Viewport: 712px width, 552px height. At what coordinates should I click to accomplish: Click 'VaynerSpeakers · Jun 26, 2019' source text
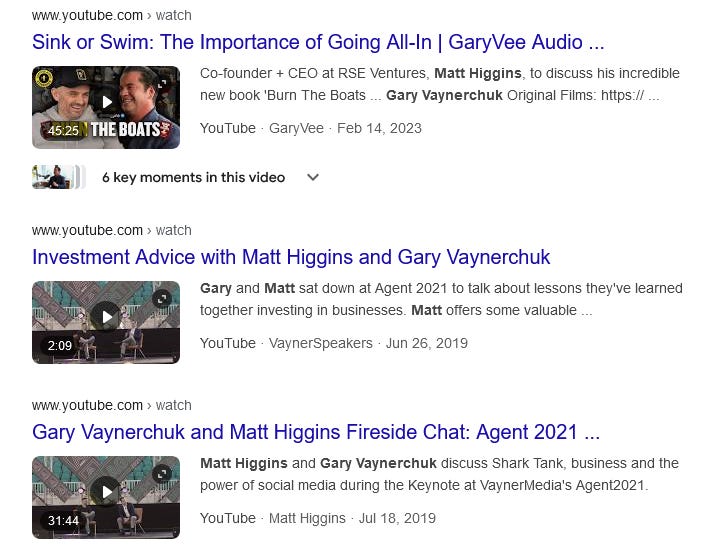(368, 343)
